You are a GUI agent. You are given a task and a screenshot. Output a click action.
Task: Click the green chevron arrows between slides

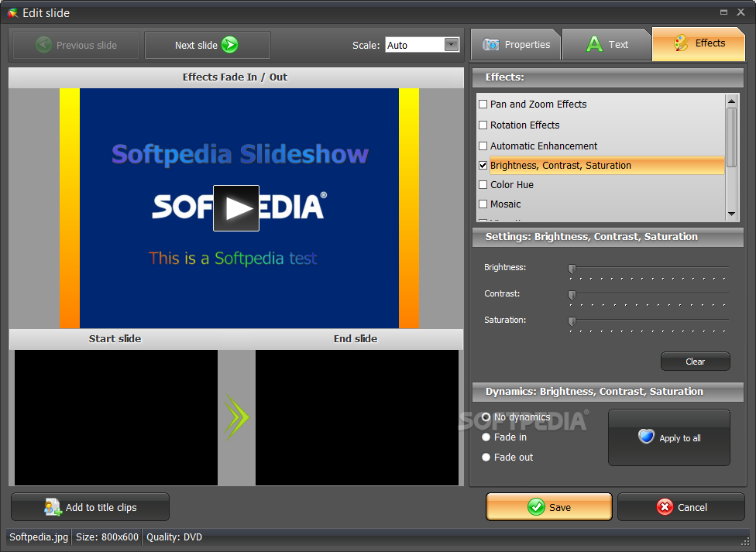click(x=237, y=417)
